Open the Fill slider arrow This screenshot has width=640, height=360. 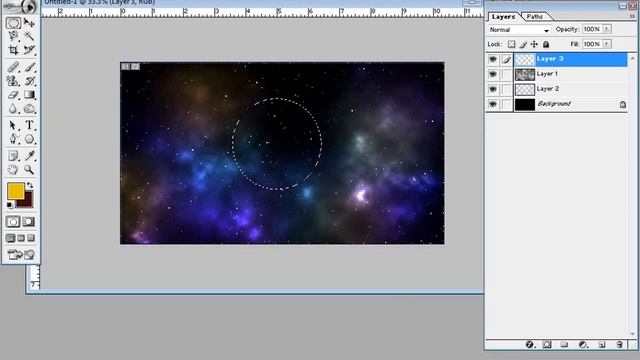(x=607, y=44)
